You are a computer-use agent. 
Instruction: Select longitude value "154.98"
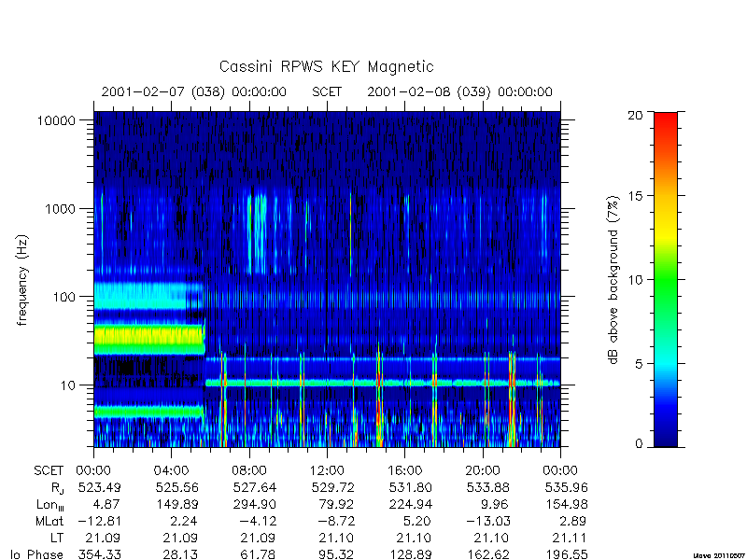[x=566, y=504]
